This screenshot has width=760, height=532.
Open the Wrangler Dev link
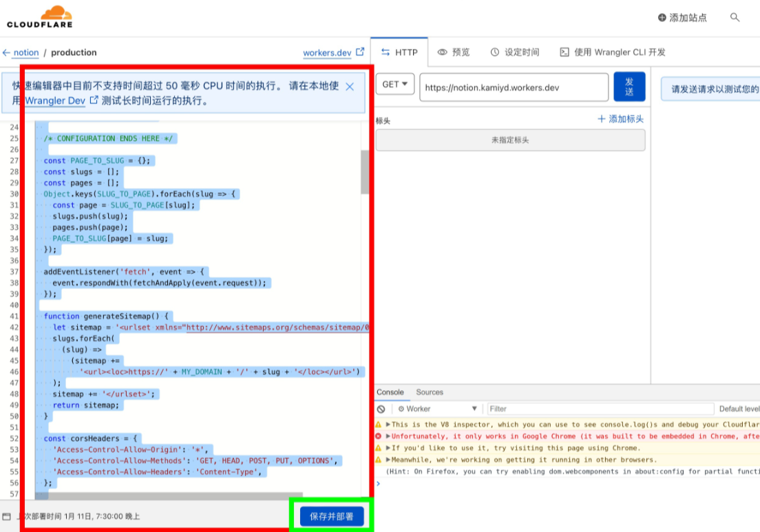pyautogui.click(x=55, y=100)
